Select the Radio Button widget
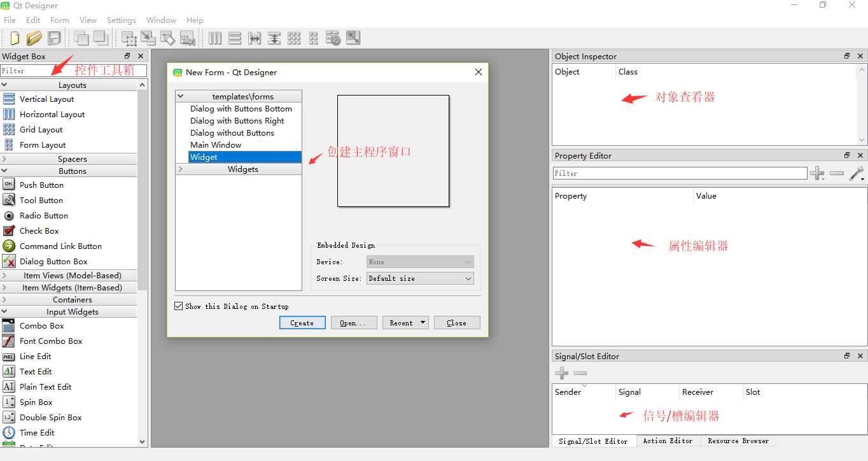This screenshot has width=868, height=461. pos(44,215)
